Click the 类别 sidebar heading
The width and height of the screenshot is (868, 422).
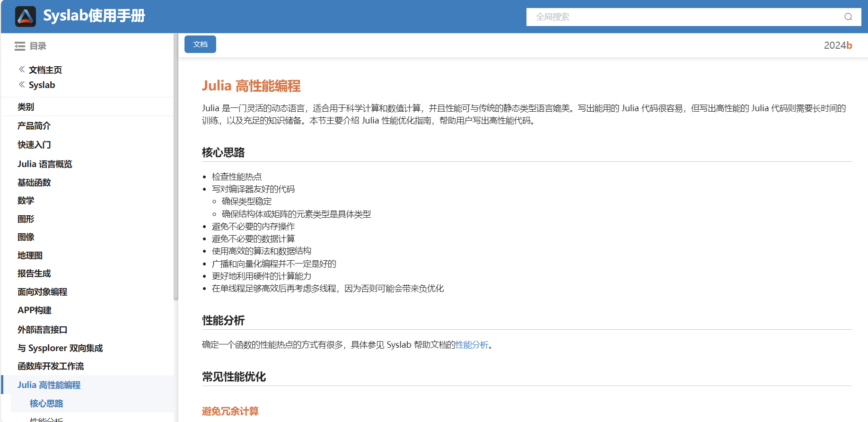(x=26, y=107)
